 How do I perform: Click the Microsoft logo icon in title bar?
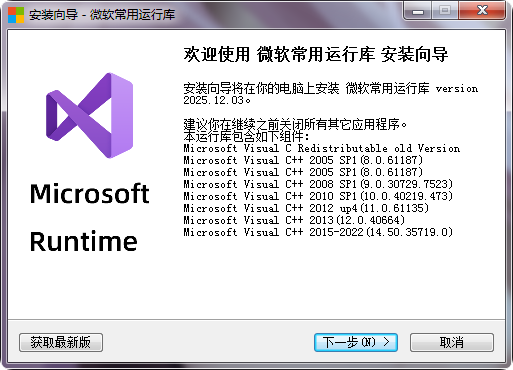[16, 15]
